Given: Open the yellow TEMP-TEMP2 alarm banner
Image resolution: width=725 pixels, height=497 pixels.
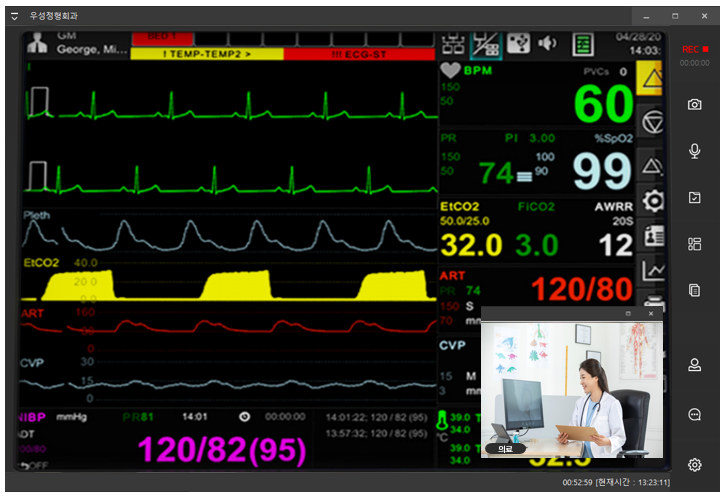Looking at the screenshot, I should pyautogui.click(x=207, y=54).
